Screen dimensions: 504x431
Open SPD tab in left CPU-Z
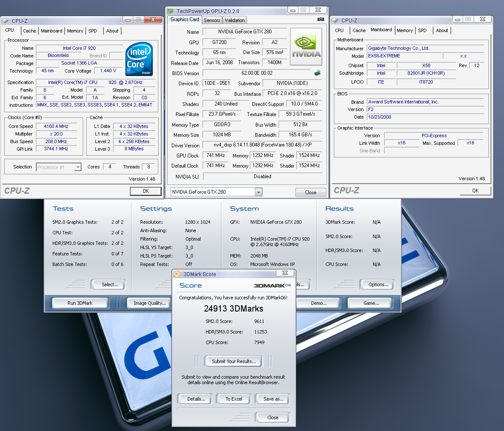[92, 31]
